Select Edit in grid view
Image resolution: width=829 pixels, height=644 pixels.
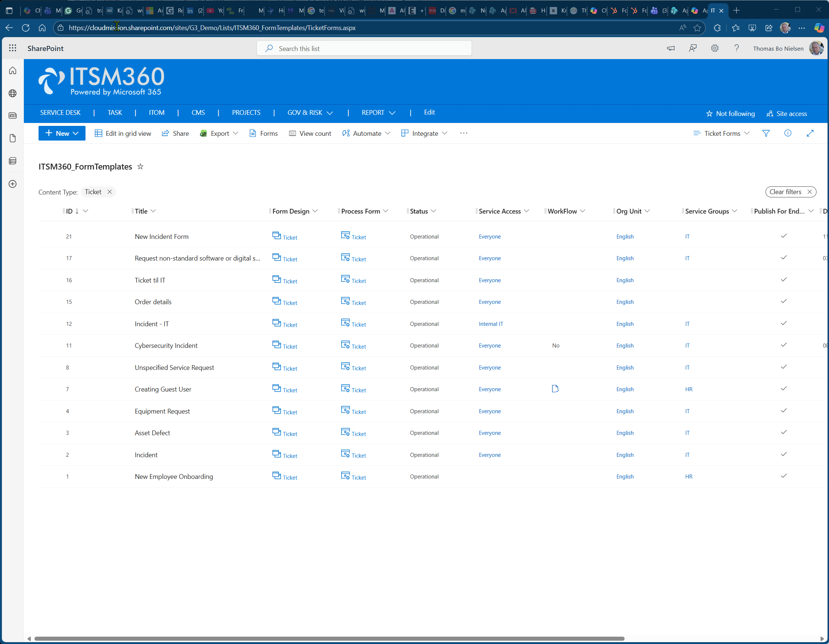(123, 133)
